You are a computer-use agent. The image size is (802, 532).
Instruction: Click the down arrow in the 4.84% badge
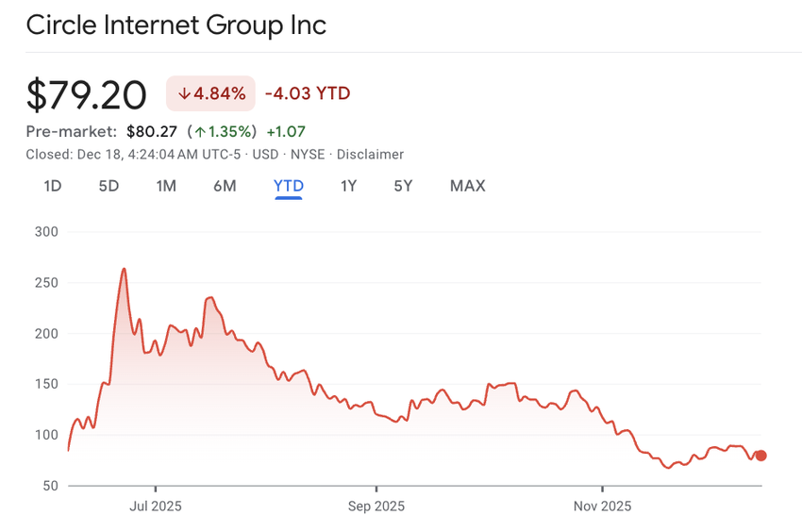(x=185, y=93)
